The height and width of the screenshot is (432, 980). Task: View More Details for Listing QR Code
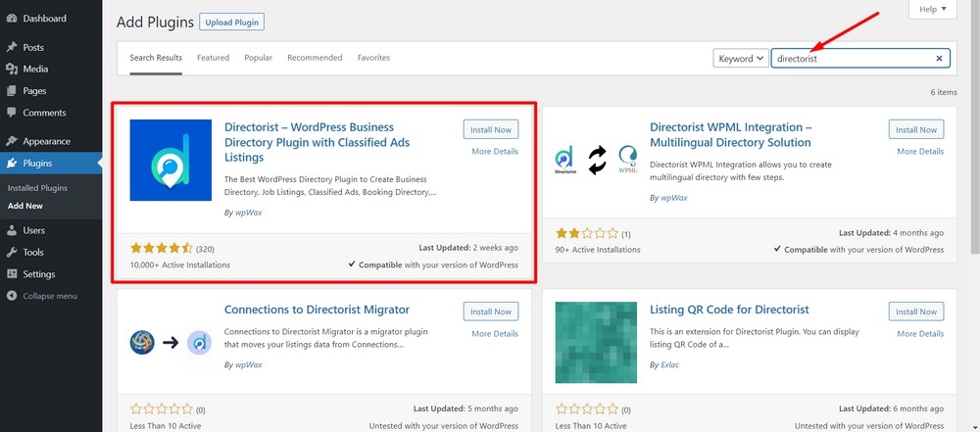(920, 334)
